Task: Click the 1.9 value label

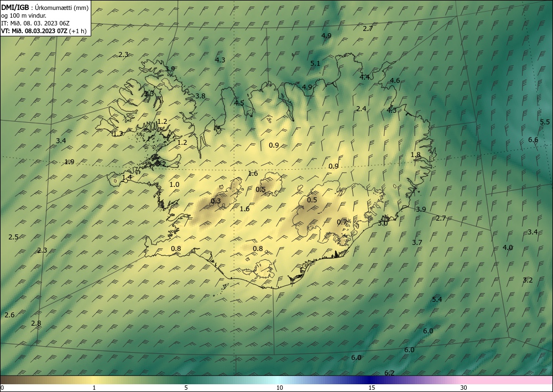Action: (x=70, y=162)
